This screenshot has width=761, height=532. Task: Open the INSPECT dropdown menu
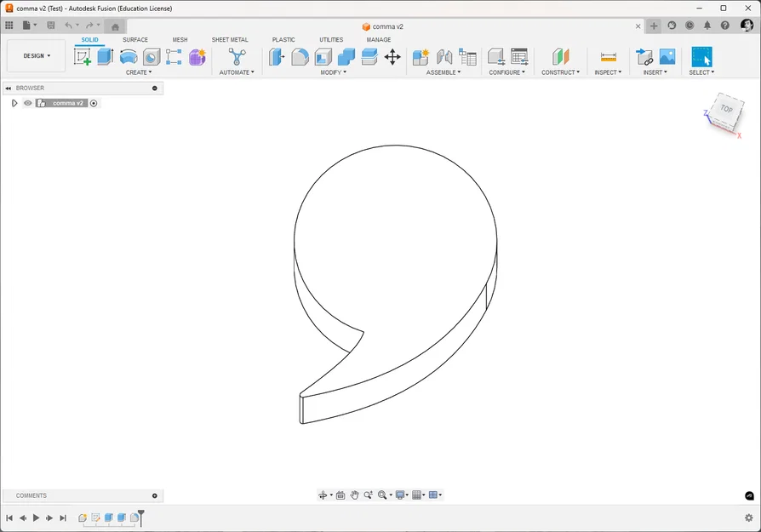tap(608, 72)
